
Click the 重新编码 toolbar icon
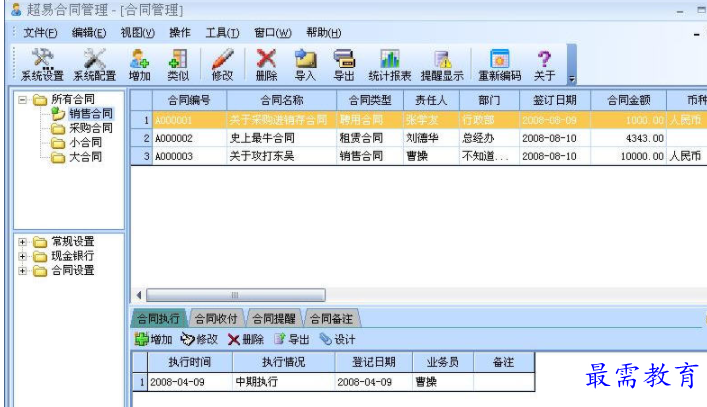click(499, 62)
